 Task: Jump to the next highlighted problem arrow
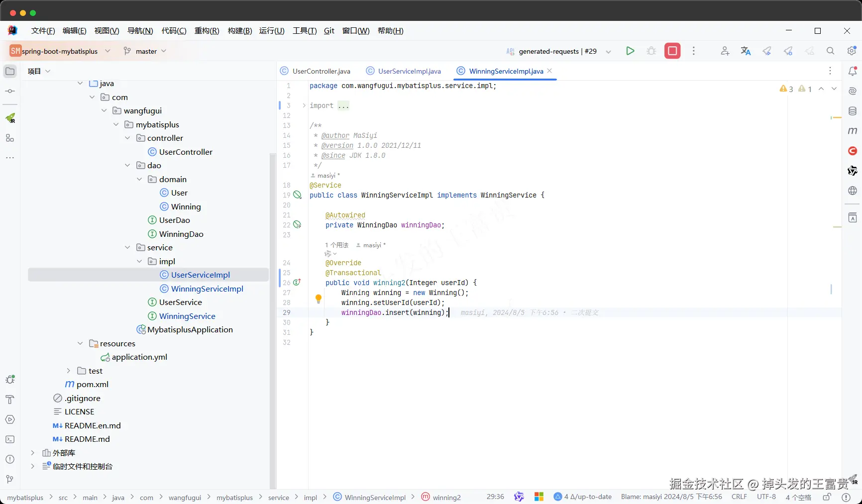point(834,89)
